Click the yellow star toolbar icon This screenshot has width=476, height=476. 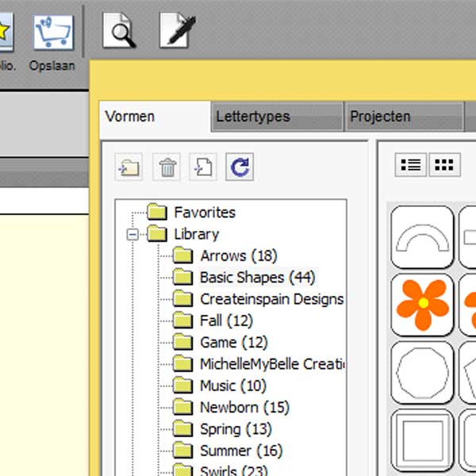[x=5, y=32]
